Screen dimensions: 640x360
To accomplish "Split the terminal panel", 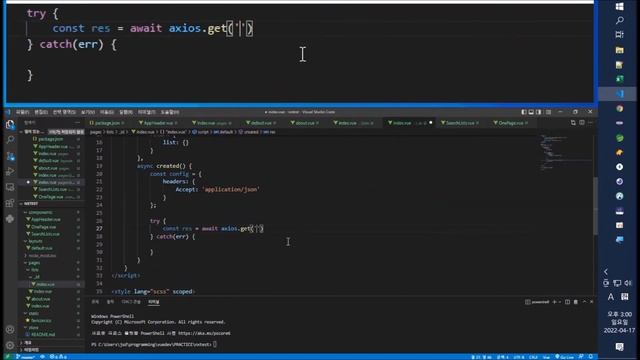I will pyautogui.click(x=567, y=302).
